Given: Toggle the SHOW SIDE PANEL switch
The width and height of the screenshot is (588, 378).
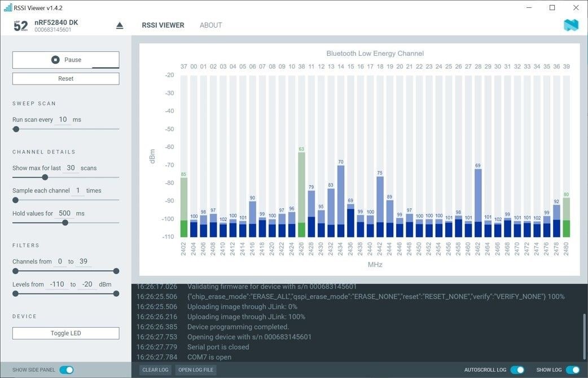Looking at the screenshot, I should pos(67,370).
